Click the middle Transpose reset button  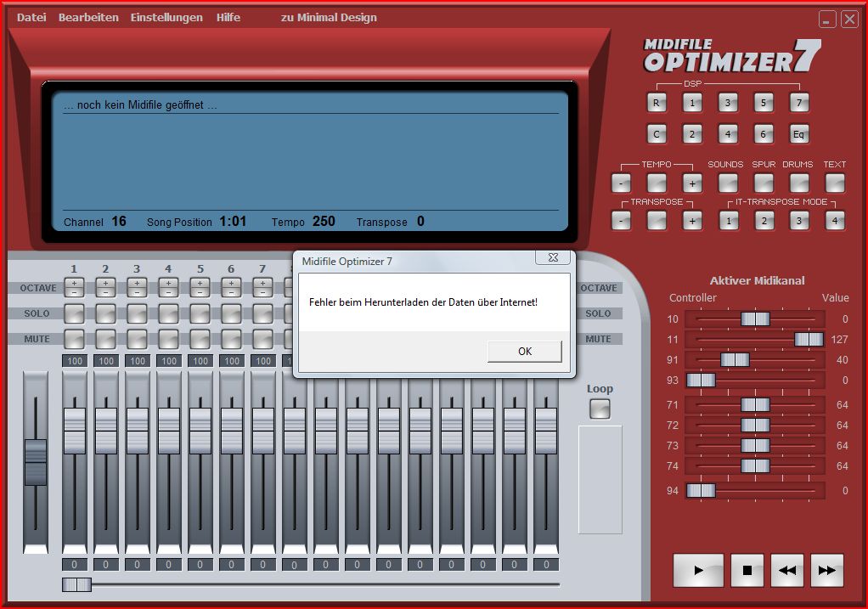[x=657, y=221]
